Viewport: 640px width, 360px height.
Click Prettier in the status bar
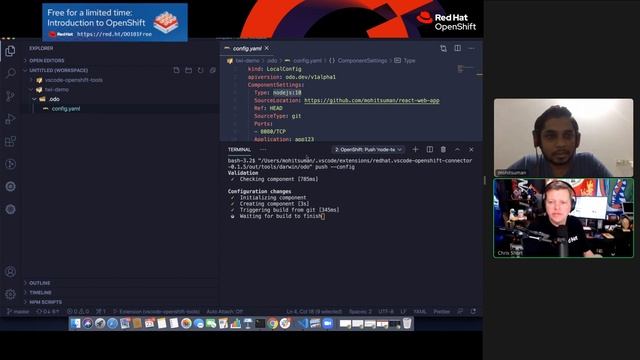tap(442, 311)
